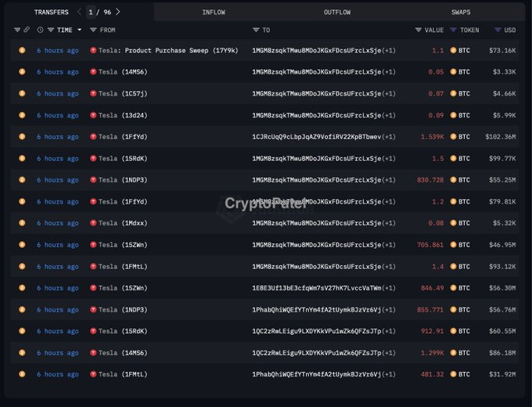Open the VALUE column filter

point(419,30)
